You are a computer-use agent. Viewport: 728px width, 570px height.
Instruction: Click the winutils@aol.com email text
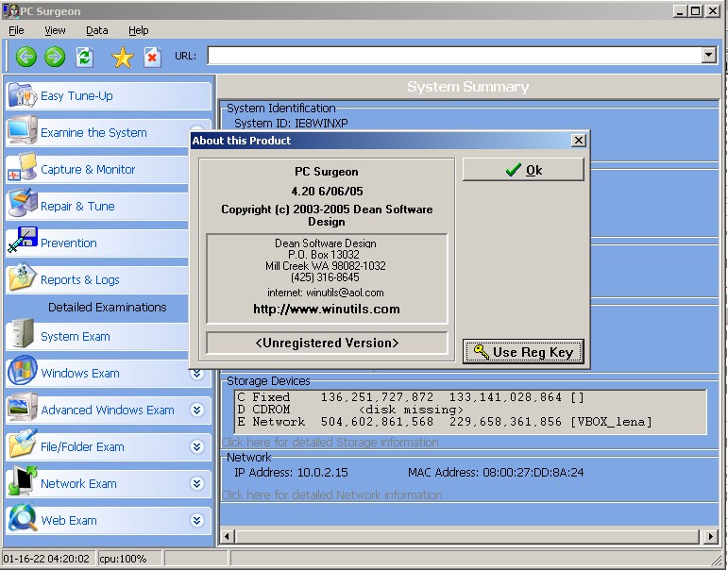click(x=345, y=293)
